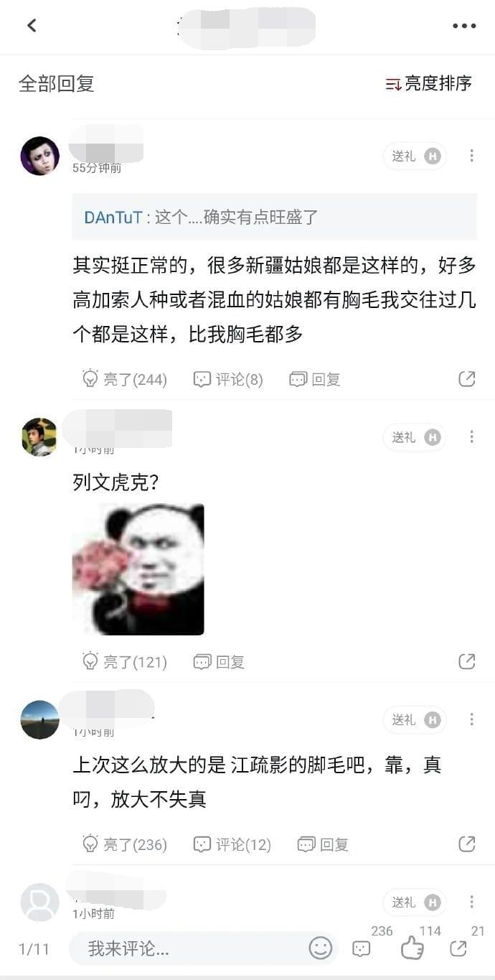Image resolution: width=495 pixels, height=980 pixels.
Task: Open the 亮度排序 sort order selector
Action: click(x=429, y=83)
